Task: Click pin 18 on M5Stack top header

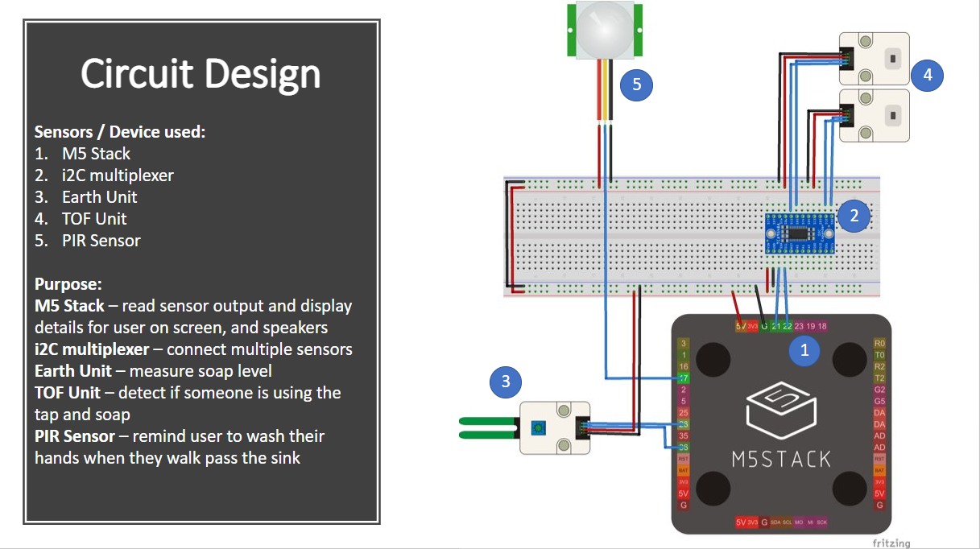Action: 821,326
